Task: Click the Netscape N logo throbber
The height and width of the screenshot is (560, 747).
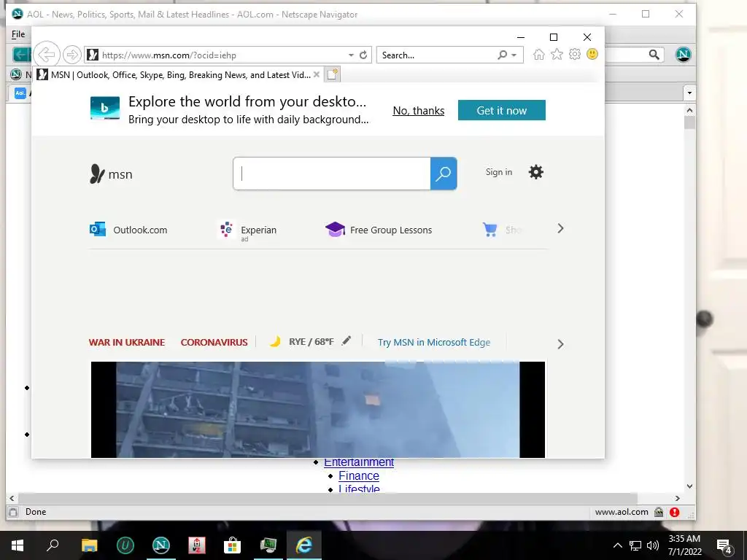Action: (683, 54)
